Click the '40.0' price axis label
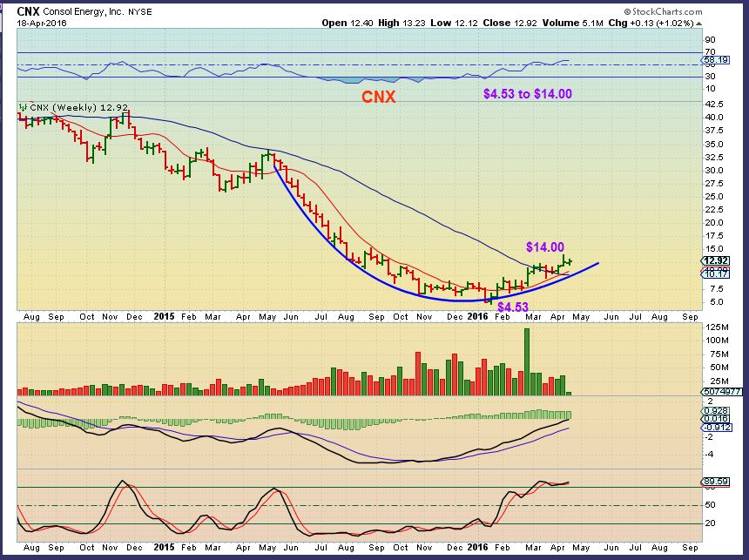This screenshot has height=560, width=749. (713, 118)
